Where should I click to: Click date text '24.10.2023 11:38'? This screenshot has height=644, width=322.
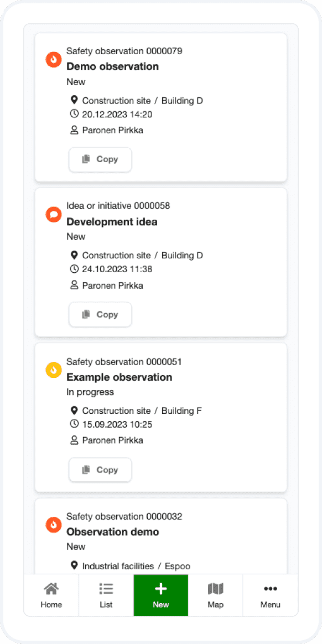117,269
